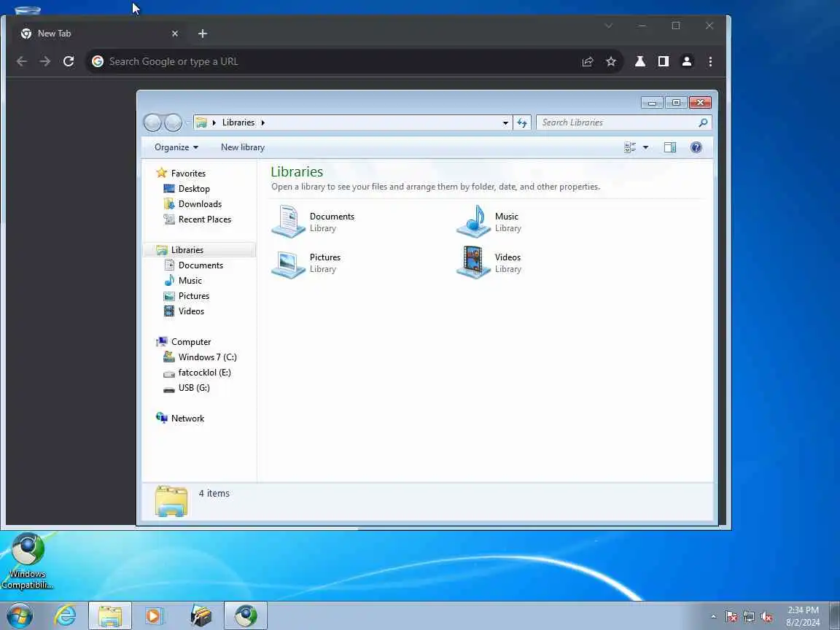Click the muted volume tray icon
Image resolution: width=840 pixels, height=630 pixels.
click(x=766, y=617)
